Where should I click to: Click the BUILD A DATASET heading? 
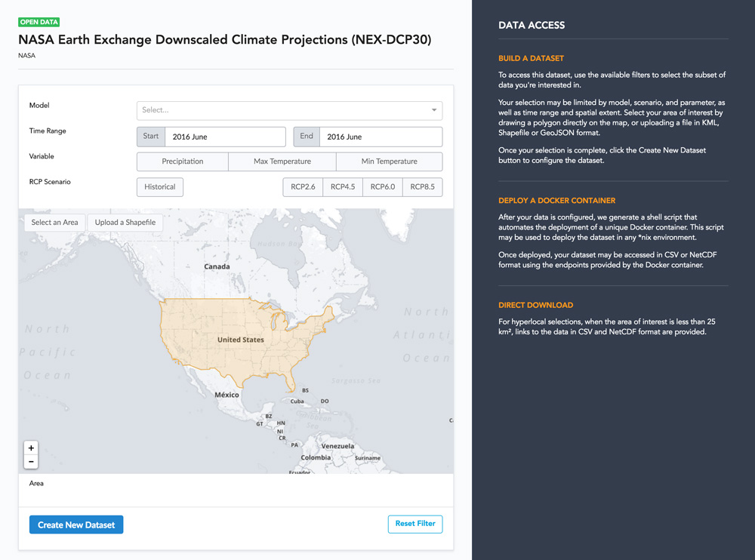pyautogui.click(x=531, y=58)
